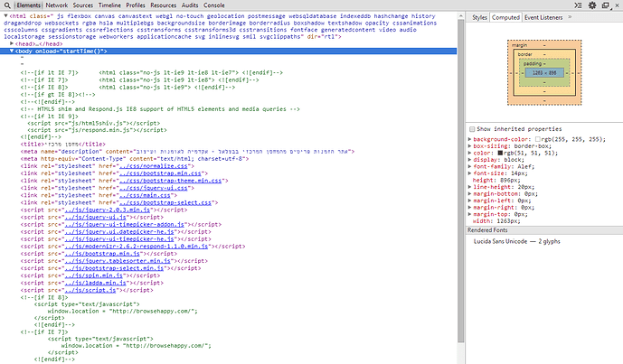623x364 pixels.
Task: Open the Resources tab
Action: click(163, 5)
